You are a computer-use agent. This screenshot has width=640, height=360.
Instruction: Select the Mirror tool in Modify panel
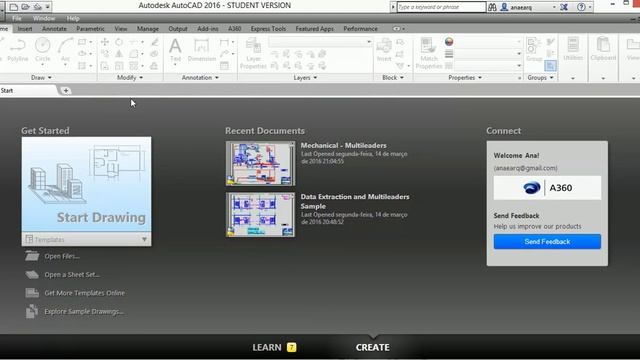(x=119, y=54)
